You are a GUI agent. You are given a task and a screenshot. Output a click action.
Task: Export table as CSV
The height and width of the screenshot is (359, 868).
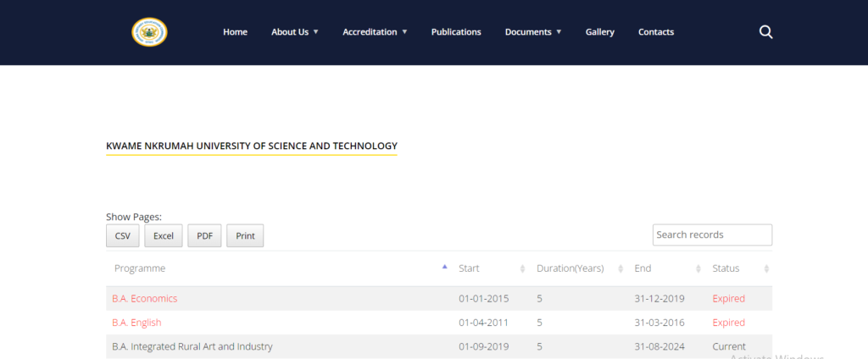click(x=123, y=235)
